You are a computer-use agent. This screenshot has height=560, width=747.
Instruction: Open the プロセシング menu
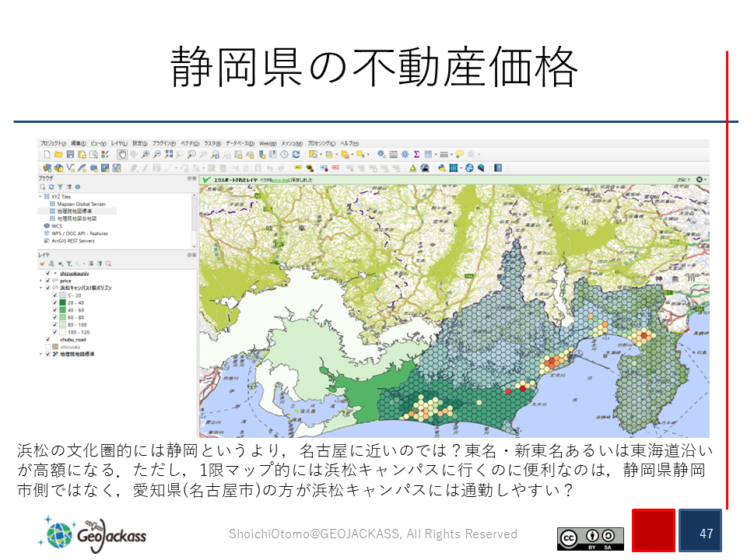pyautogui.click(x=322, y=144)
